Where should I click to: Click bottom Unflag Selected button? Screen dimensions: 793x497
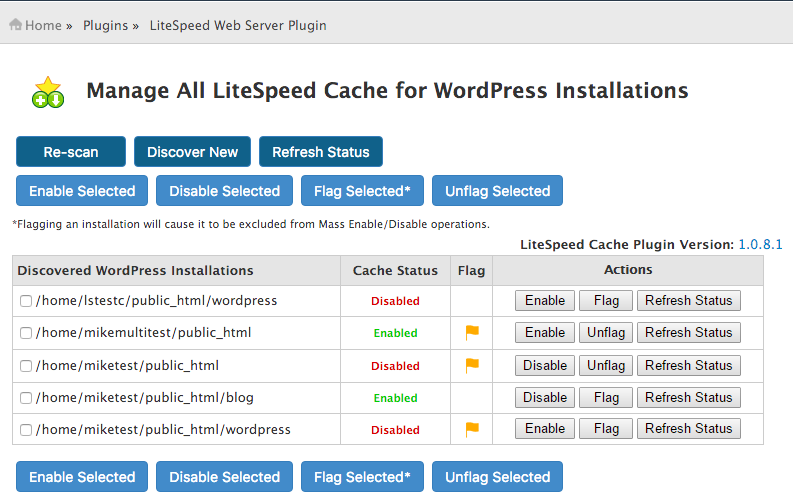click(x=497, y=476)
